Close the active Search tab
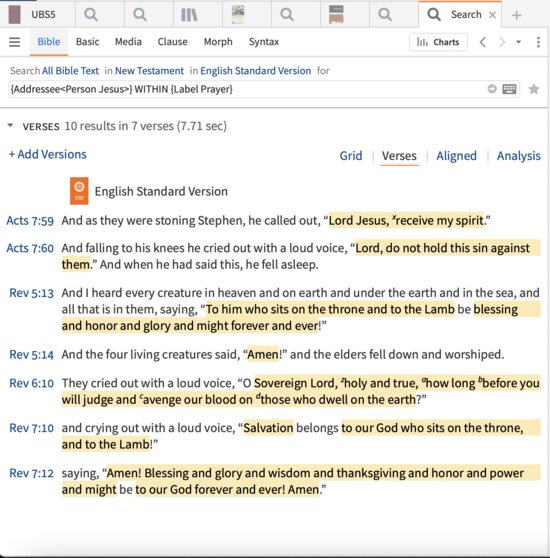The width and height of the screenshot is (550, 558). 492,15
